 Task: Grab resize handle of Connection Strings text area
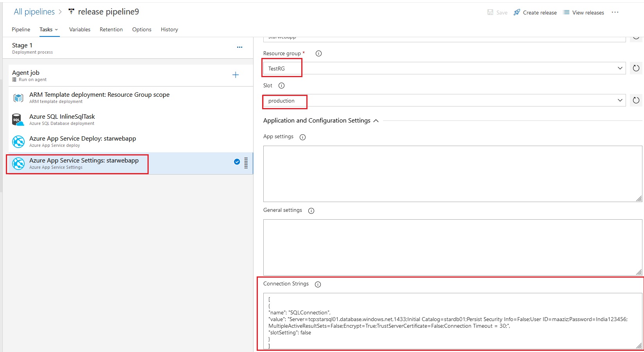[639, 346]
